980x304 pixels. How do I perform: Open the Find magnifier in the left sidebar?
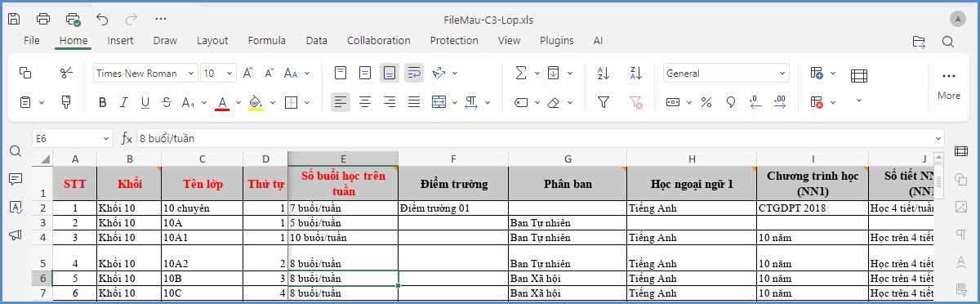pos(15,151)
